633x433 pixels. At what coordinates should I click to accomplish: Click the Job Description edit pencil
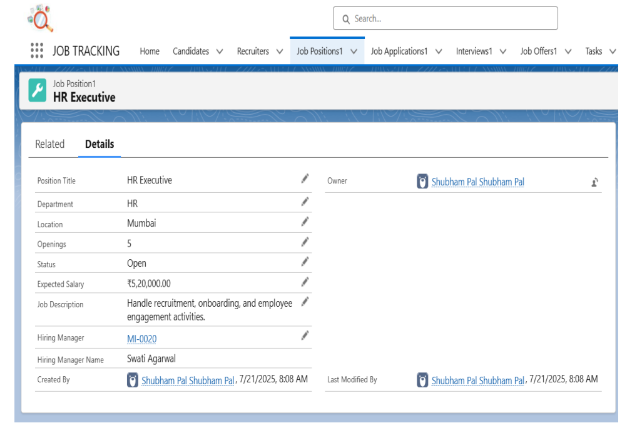pos(305,301)
